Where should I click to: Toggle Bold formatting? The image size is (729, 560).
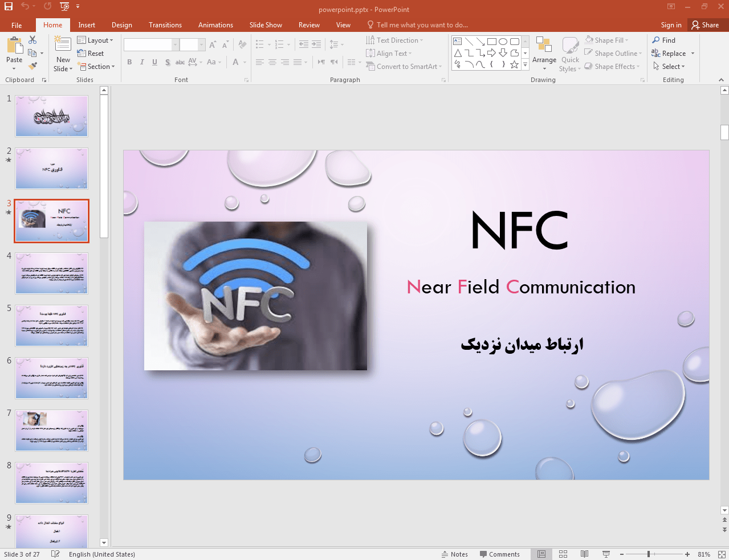point(130,62)
